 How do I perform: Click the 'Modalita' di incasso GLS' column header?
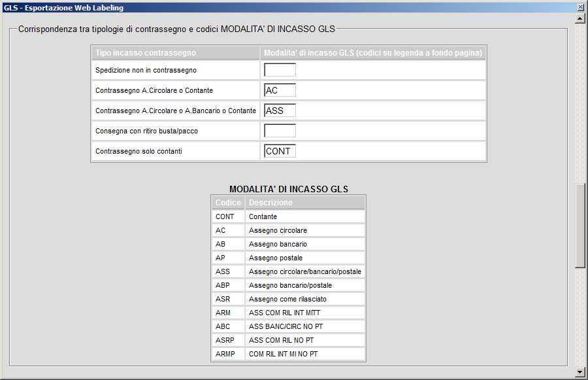coord(373,53)
